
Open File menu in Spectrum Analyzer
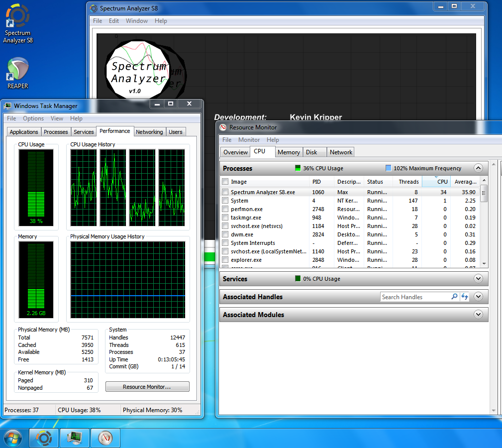(98, 21)
